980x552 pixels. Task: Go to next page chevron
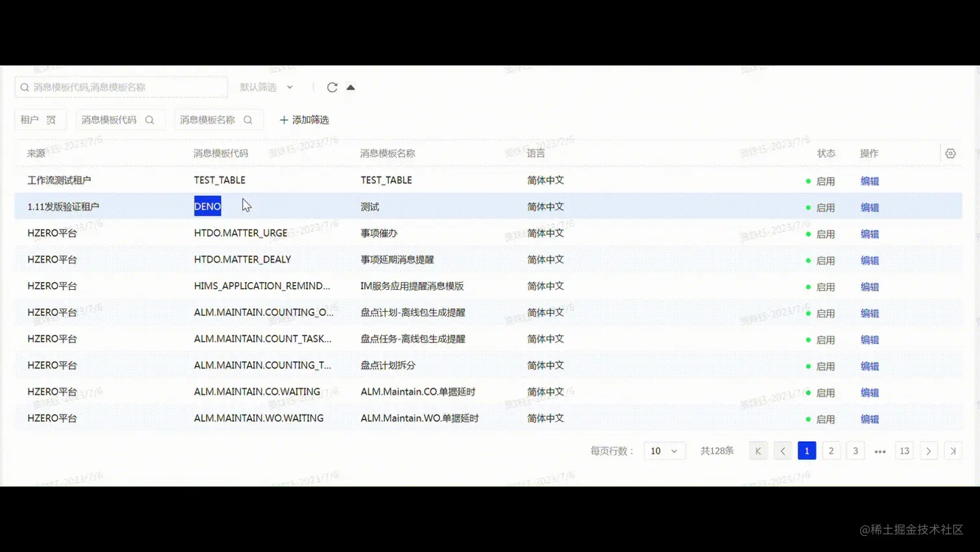pyautogui.click(x=928, y=450)
